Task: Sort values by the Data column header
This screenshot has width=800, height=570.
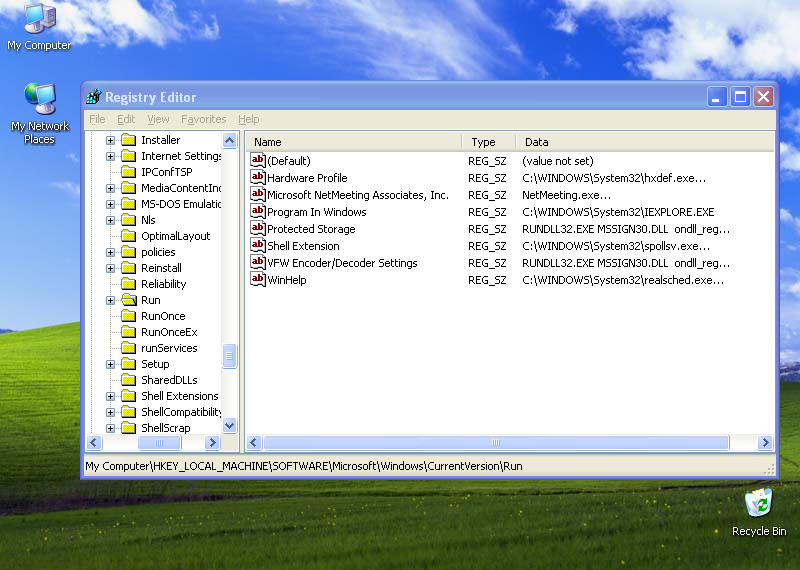Action: tap(645, 142)
